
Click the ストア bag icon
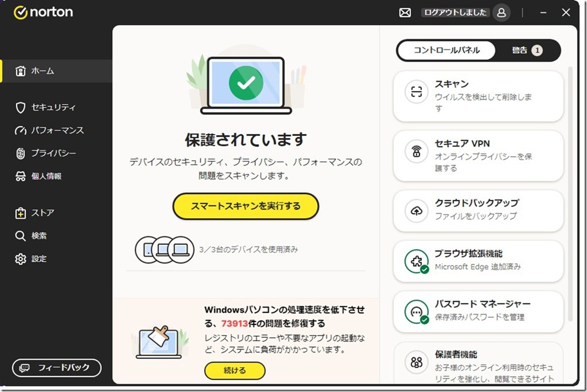point(20,213)
